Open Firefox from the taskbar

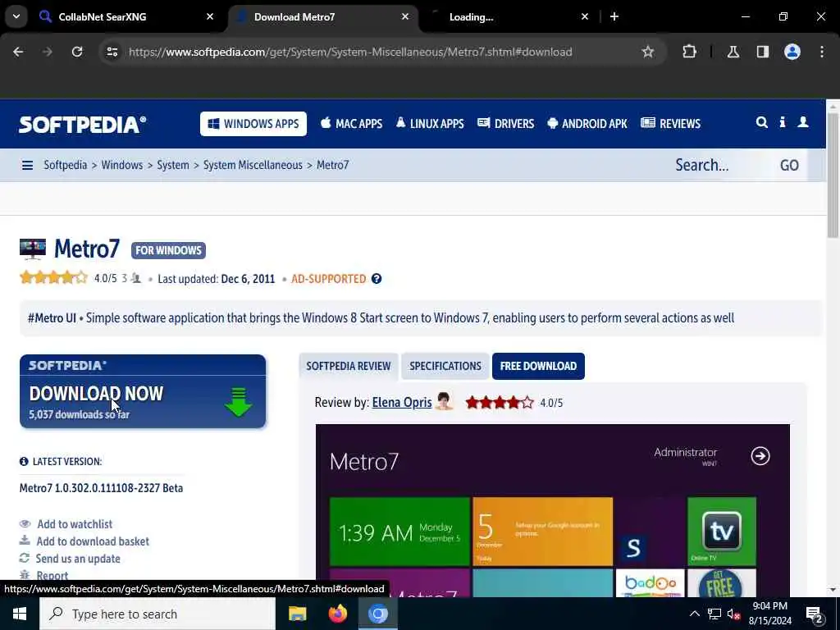coord(337,614)
